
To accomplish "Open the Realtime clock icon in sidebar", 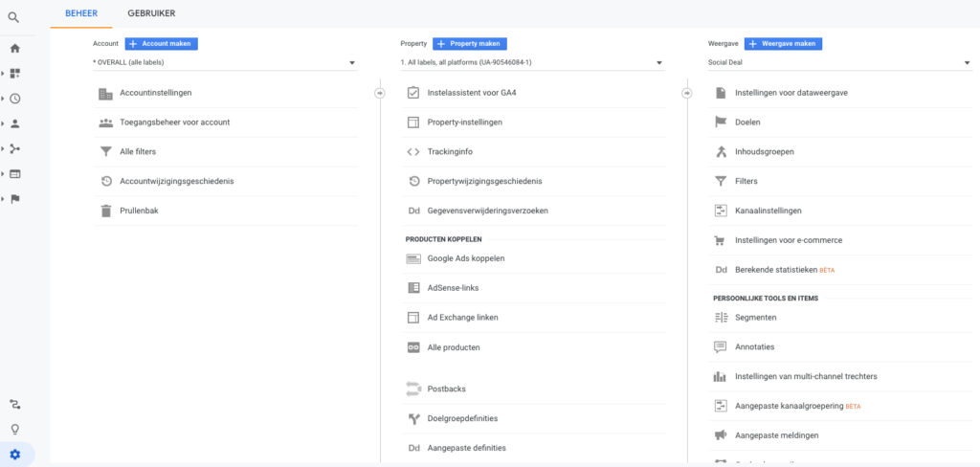I will [15, 98].
